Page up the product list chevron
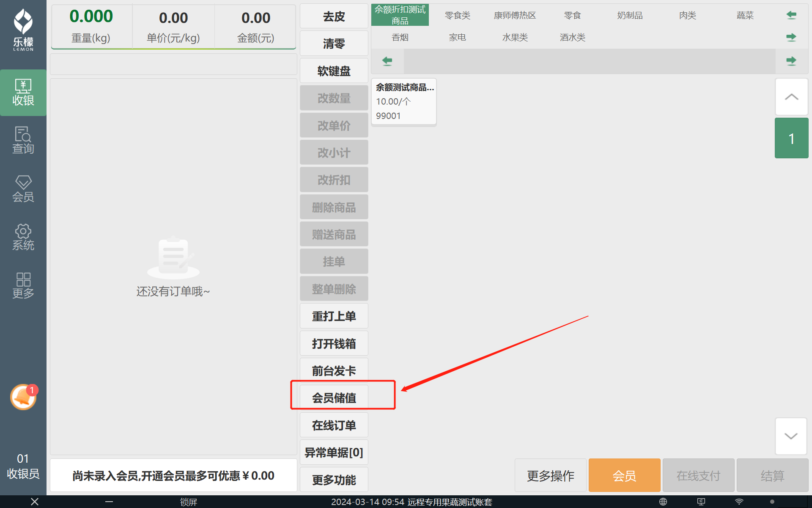Image resolution: width=812 pixels, height=508 pixels. pyautogui.click(x=791, y=97)
